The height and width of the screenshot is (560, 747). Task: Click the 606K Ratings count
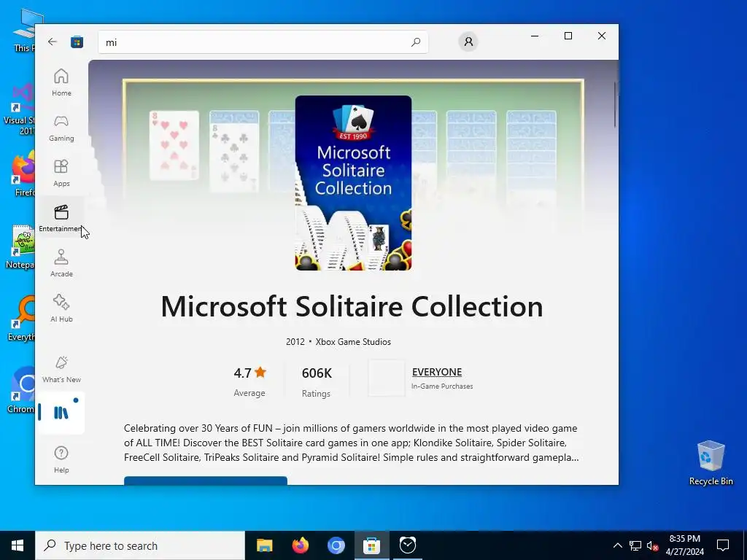pos(317,381)
